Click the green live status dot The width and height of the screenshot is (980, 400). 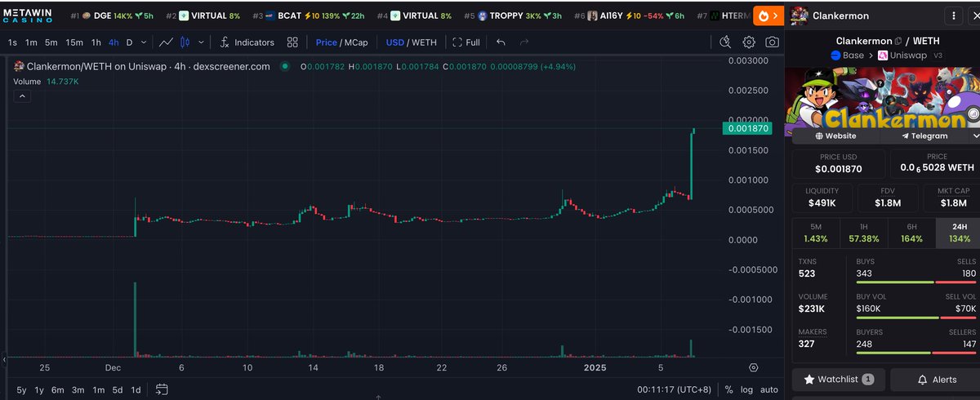click(284, 66)
